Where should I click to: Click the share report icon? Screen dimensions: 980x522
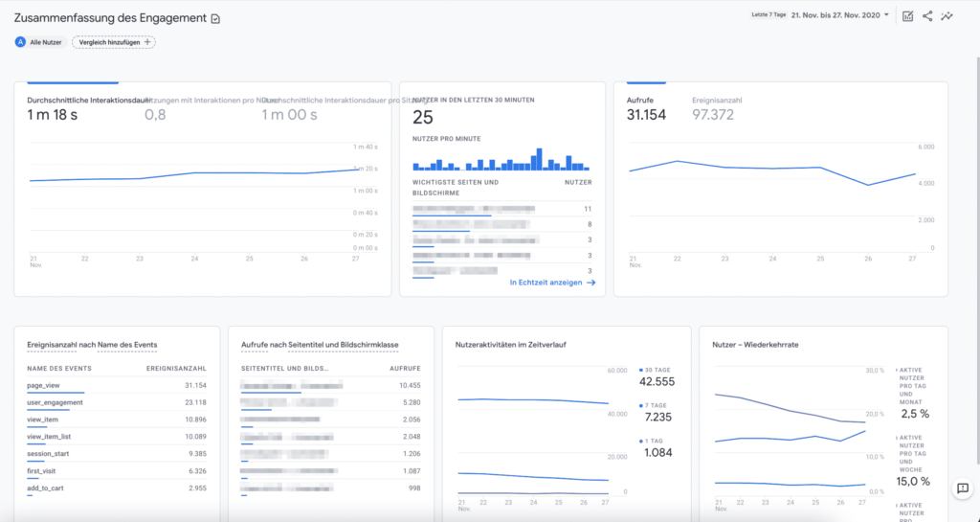click(927, 16)
